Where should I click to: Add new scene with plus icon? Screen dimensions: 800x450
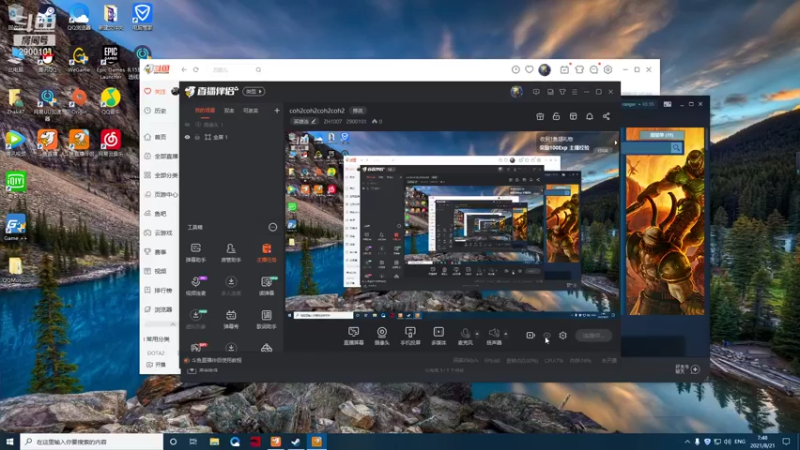point(277,110)
